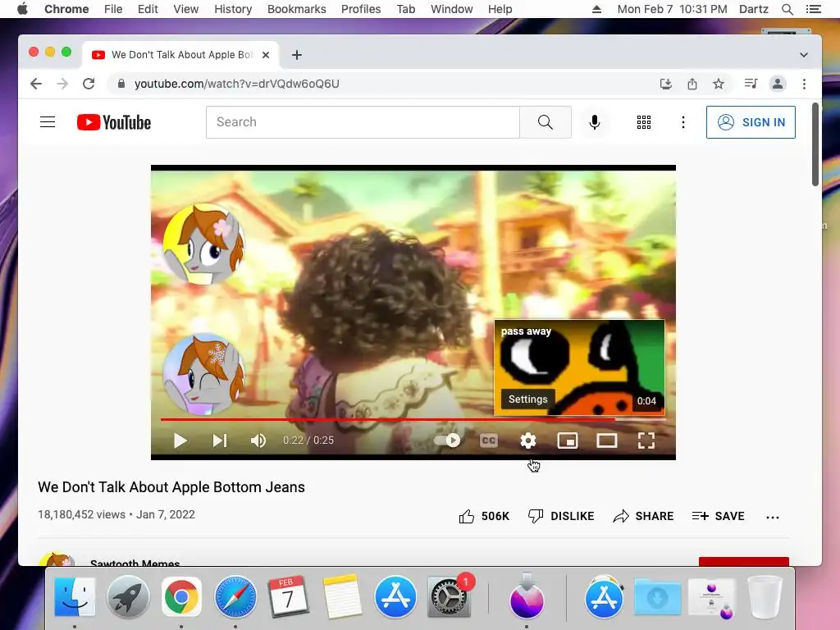
Task: Open Trash in the Dock
Action: [x=765, y=597]
